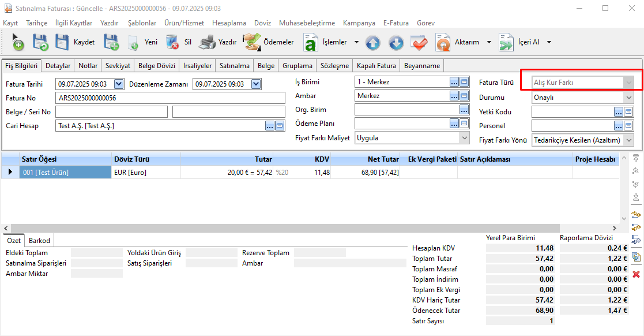This screenshot has height=336, width=644.
Task: Click the Sil delete trash icon
Action: point(172,42)
